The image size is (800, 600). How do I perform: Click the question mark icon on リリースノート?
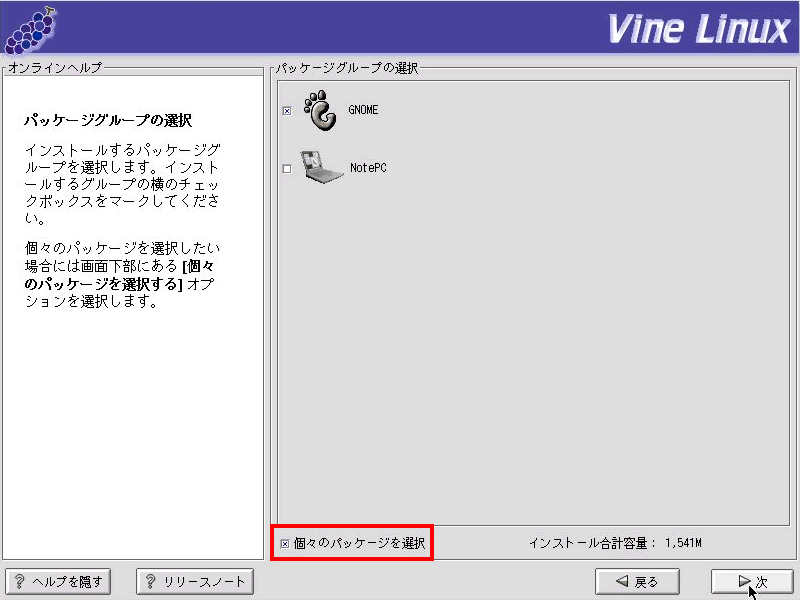(151, 581)
